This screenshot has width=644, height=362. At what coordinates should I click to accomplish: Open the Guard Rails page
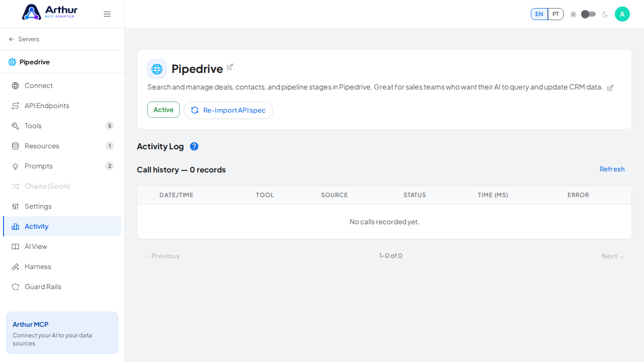coord(62,287)
